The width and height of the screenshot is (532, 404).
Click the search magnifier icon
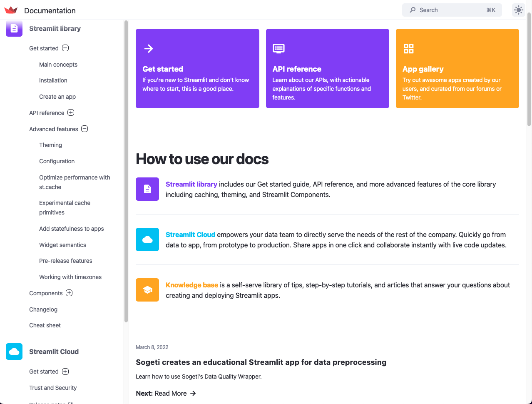[413, 10]
